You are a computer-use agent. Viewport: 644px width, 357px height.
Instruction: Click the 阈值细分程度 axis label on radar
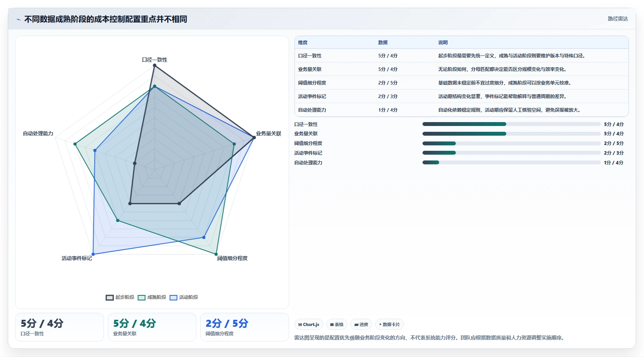click(232, 258)
